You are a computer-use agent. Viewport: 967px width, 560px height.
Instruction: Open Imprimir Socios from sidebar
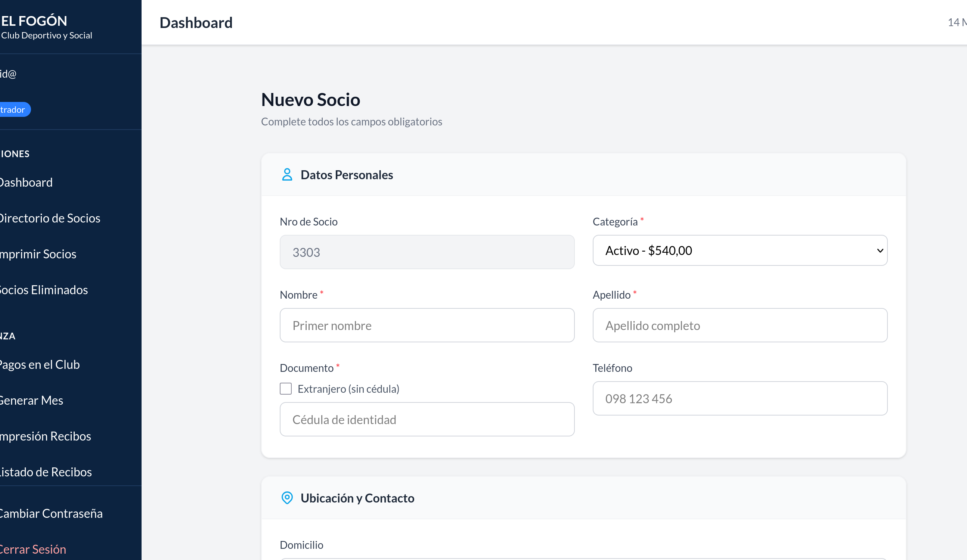click(38, 254)
